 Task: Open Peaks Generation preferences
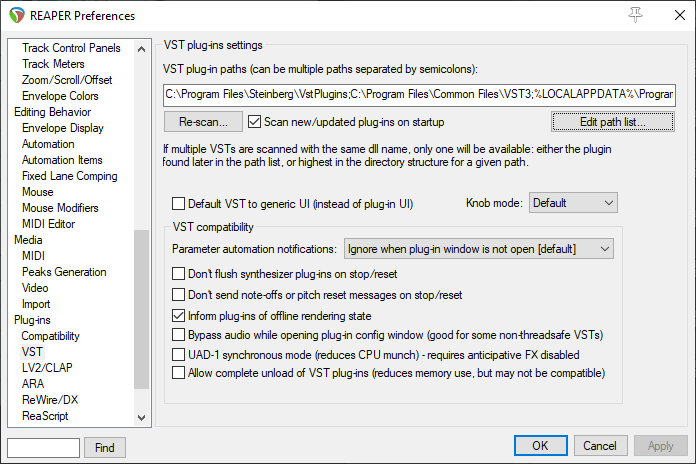point(64,272)
